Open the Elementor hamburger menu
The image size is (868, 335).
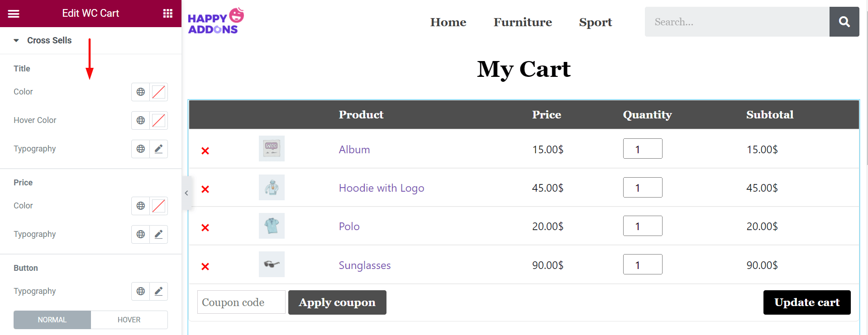[14, 14]
